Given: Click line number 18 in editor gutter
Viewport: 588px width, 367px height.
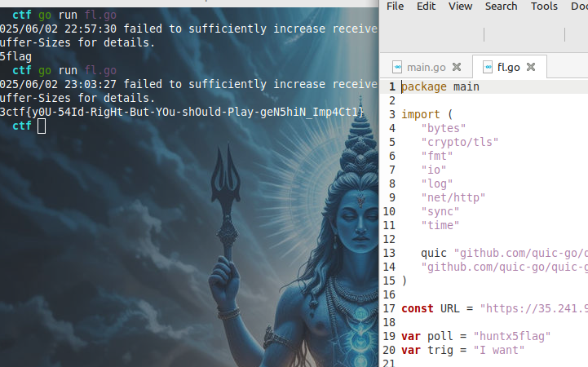Looking at the screenshot, I should (x=389, y=322).
